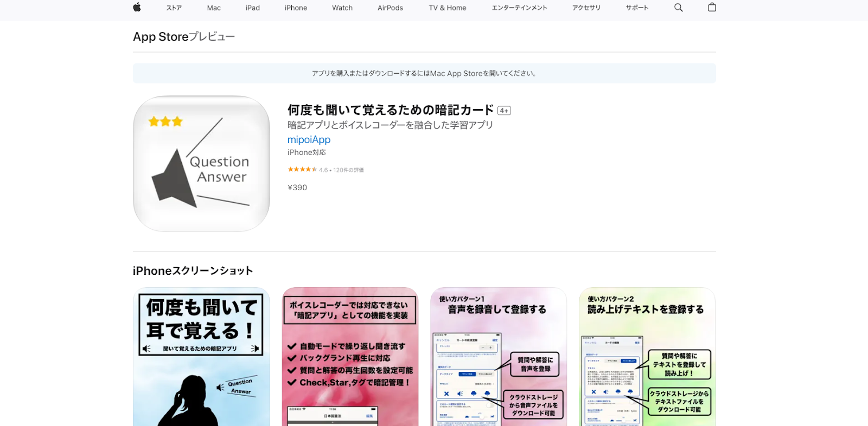Open the エンターテインメント menu item

coord(519,8)
